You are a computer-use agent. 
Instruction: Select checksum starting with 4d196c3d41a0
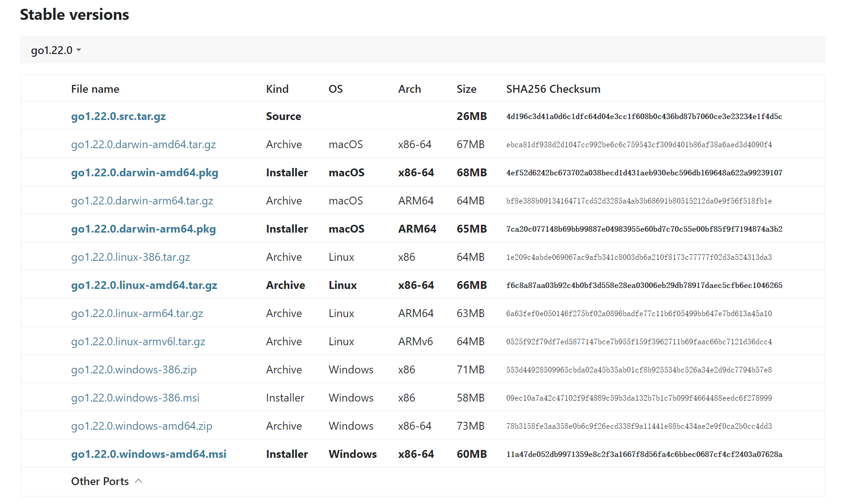[x=644, y=116]
